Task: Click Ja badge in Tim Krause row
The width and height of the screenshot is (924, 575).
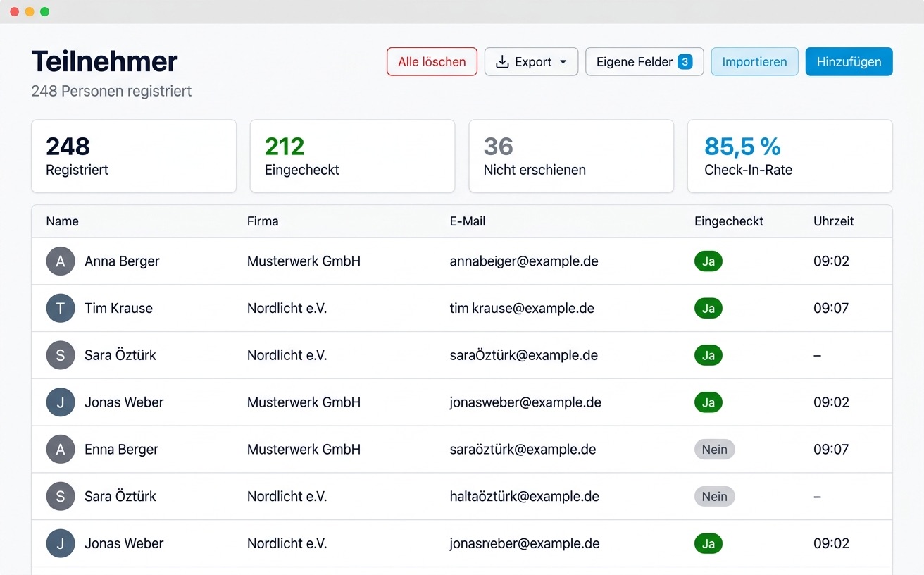Action: [x=708, y=308]
